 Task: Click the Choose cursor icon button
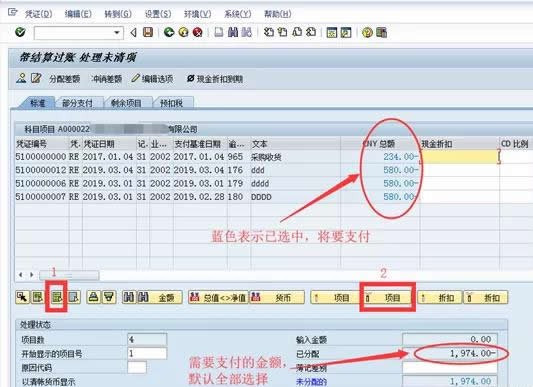tap(23, 298)
